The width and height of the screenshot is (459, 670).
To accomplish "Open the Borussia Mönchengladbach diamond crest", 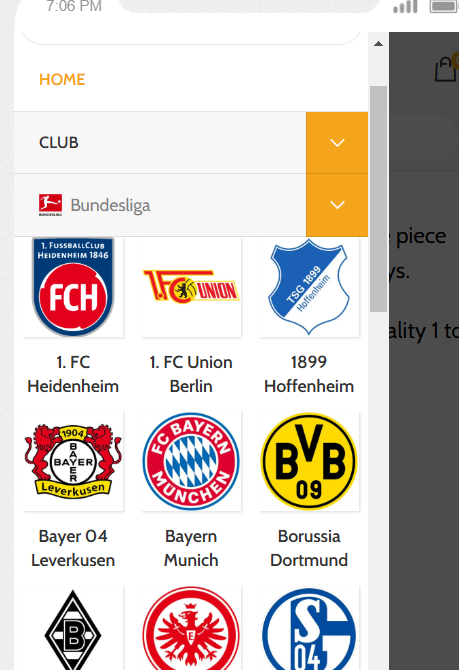I will coord(73,628).
